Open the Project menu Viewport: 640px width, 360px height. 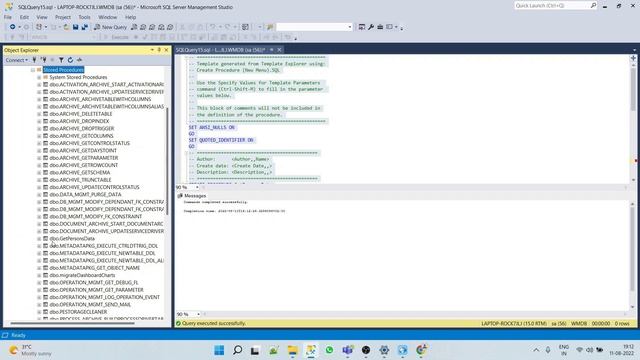click(63, 17)
